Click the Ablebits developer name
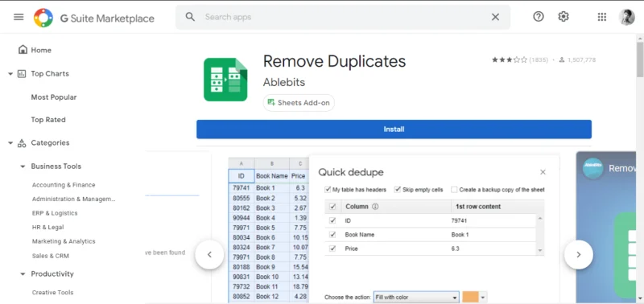644x304 pixels. click(284, 82)
